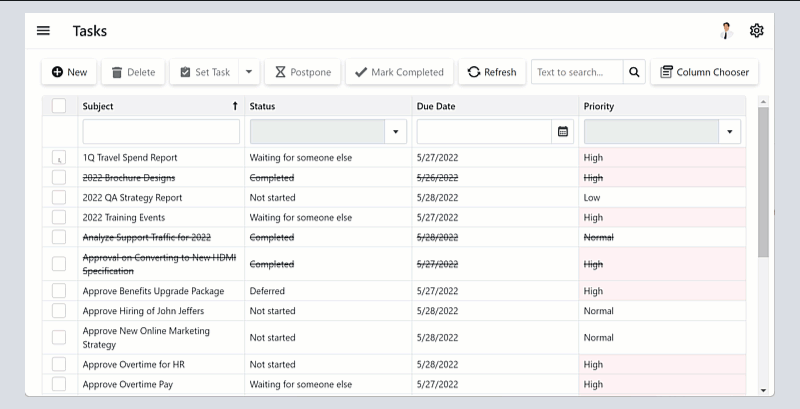
Task: Click the scrollbar up arrow
Action: pyautogui.click(x=763, y=101)
